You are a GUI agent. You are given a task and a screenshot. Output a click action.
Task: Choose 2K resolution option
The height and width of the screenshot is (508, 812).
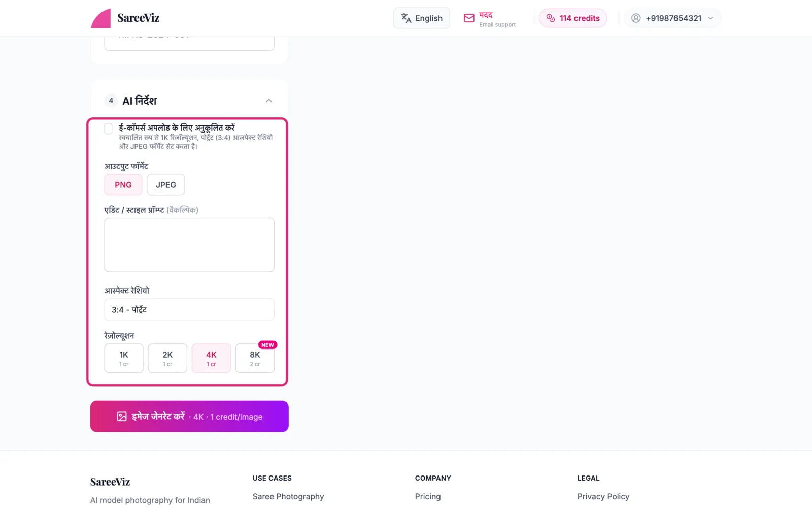pos(167,358)
